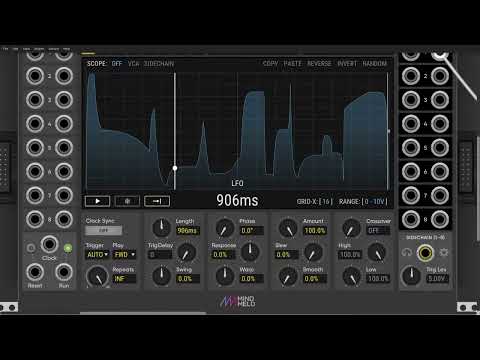Click the first jack in right panel row 2
The width and height of the screenshot is (480, 360).
point(411,76)
